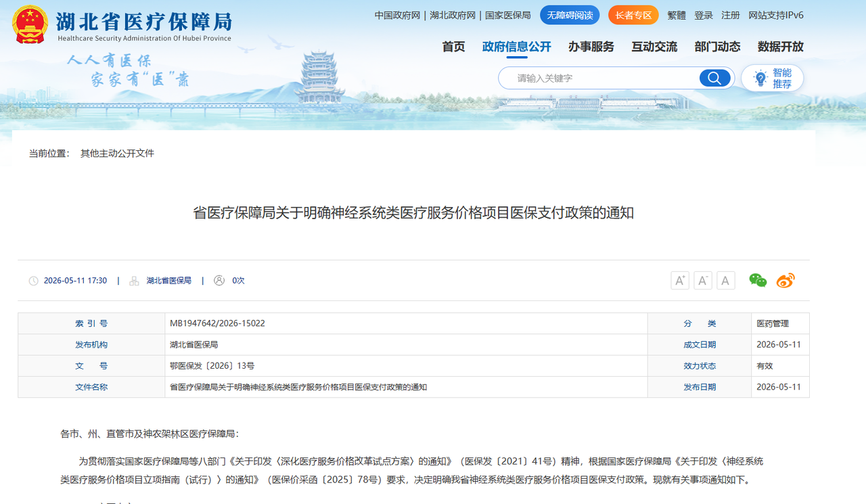Open the 办事服务 menu
Viewport: 866px width, 504px height.
(591, 47)
